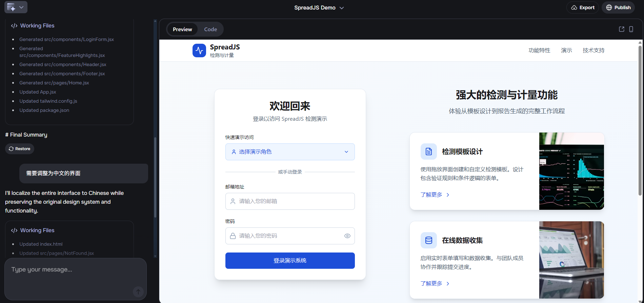Click Generated src/pages/Home.jsx entry
644x303 pixels.
[x=54, y=83]
